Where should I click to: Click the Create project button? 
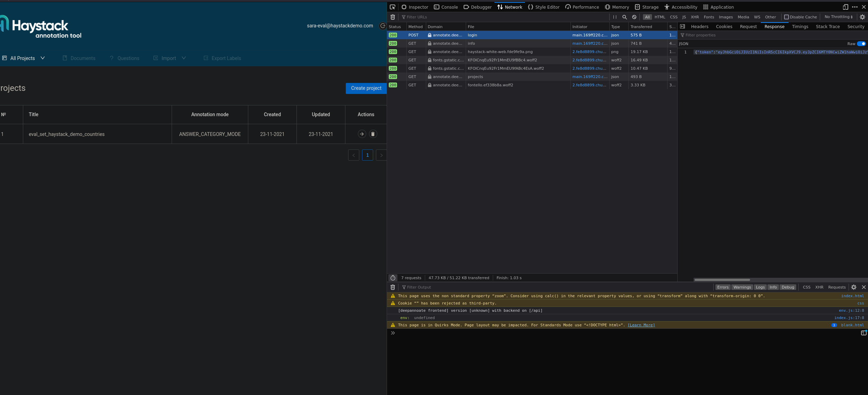pyautogui.click(x=366, y=88)
